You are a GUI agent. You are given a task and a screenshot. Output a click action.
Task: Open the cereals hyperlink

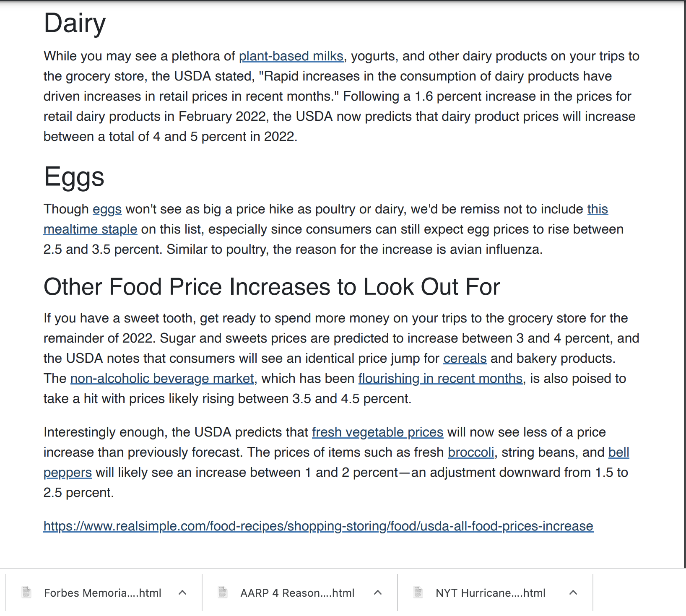click(x=465, y=358)
